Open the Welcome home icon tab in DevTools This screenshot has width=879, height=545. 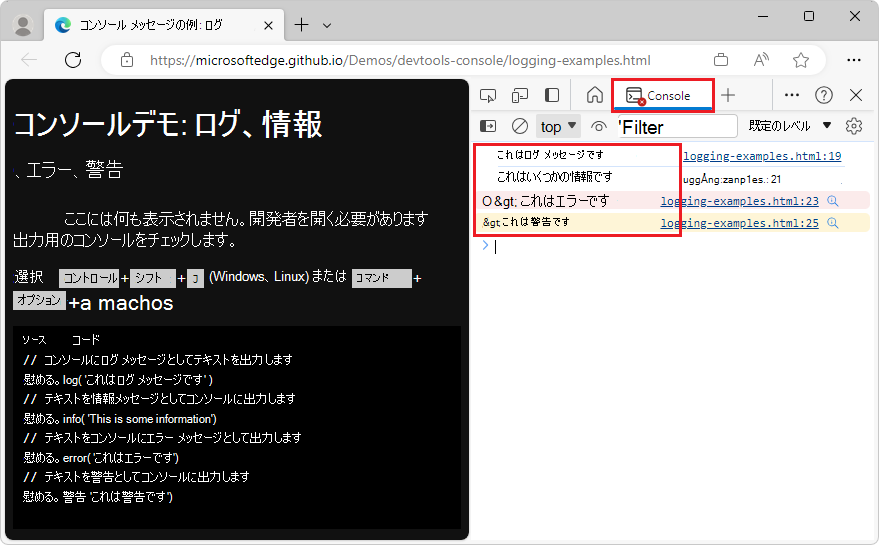coord(595,95)
